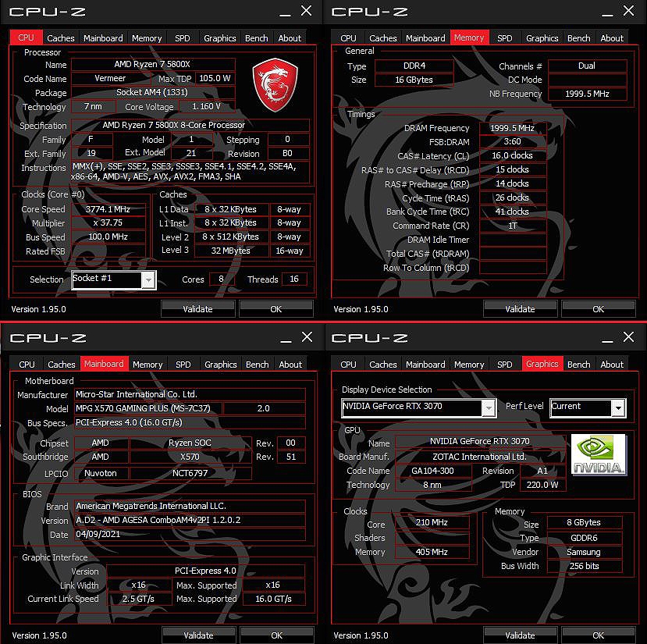Image resolution: width=647 pixels, height=644 pixels.
Task: Click the Nuvoton LPCIO value
Action: pyautogui.click(x=101, y=473)
